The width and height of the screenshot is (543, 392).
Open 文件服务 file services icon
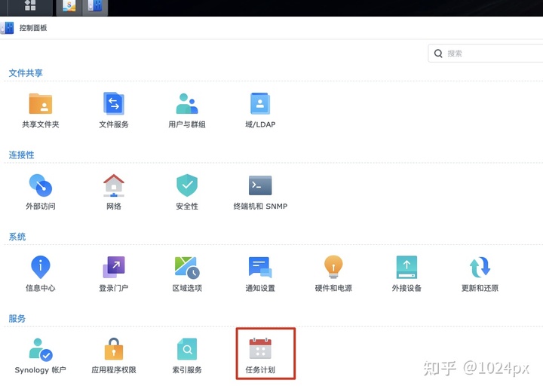pyautogui.click(x=113, y=103)
